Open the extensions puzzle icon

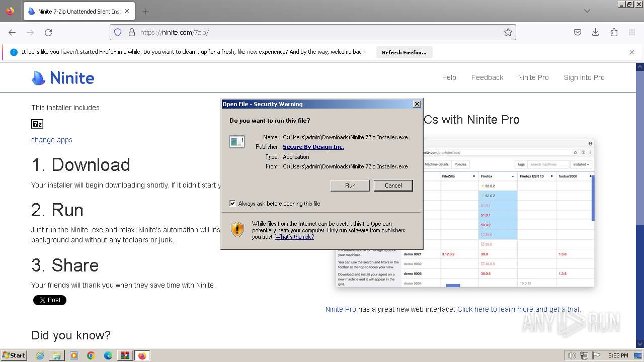[x=614, y=32]
